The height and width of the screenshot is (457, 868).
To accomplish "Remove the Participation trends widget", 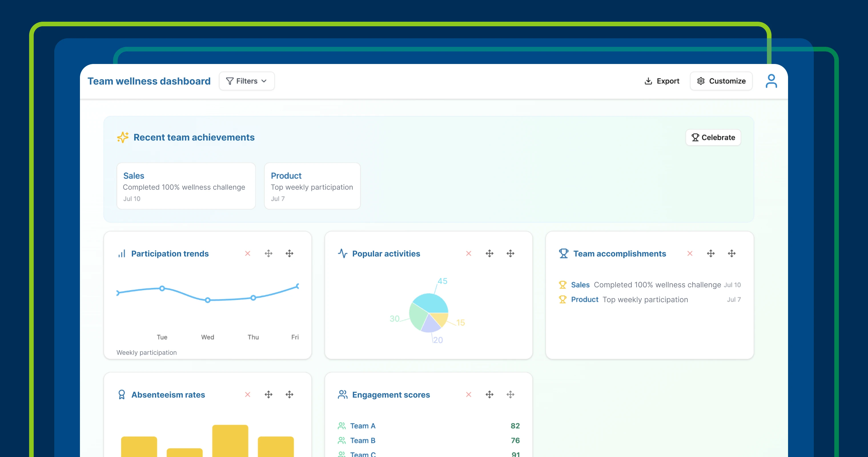I will pyautogui.click(x=248, y=253).
